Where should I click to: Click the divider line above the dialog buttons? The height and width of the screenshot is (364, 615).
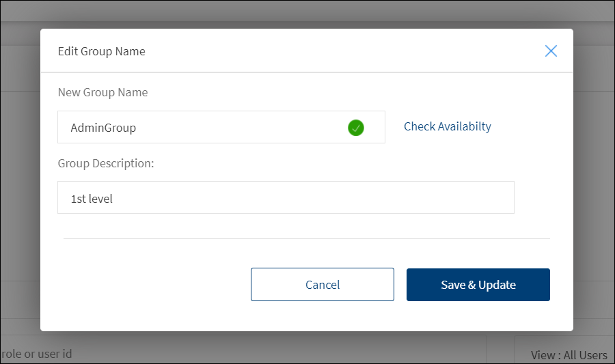pyautogui.click(x=306, y=238)
